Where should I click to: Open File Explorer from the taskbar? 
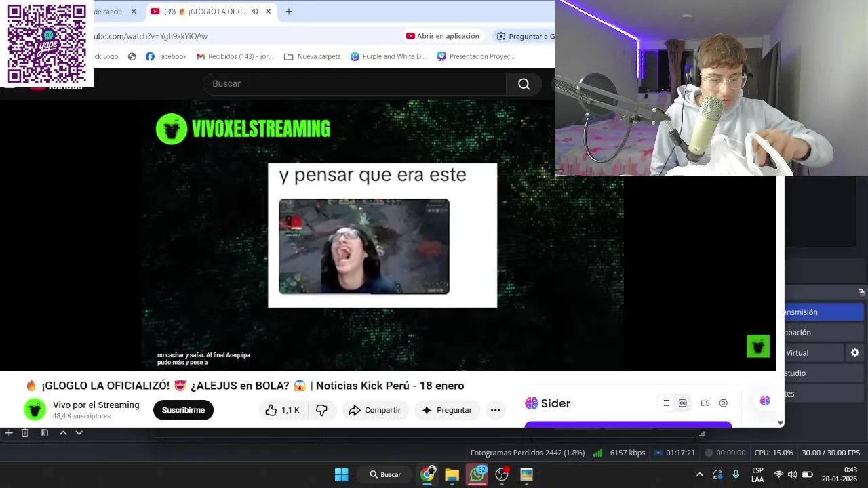(x=452, y=474)
